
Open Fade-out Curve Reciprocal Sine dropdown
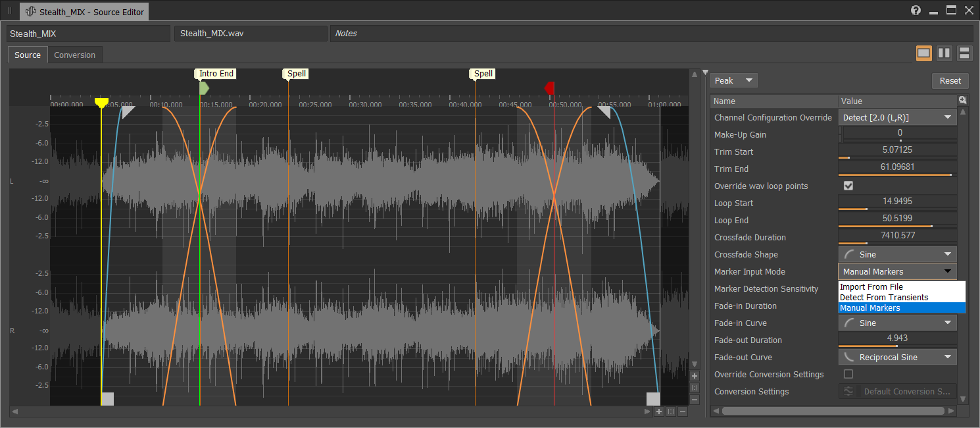897,358
